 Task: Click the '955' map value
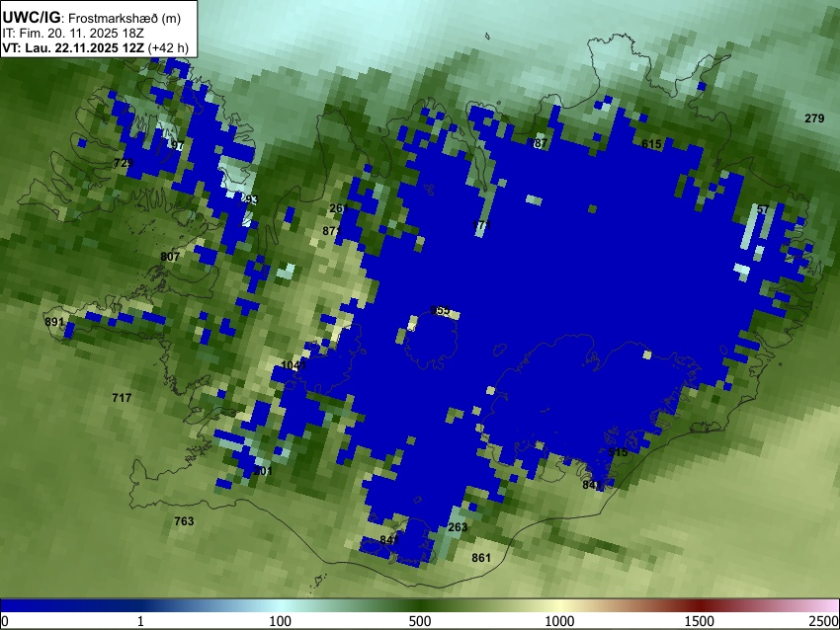tap(441, 310)
